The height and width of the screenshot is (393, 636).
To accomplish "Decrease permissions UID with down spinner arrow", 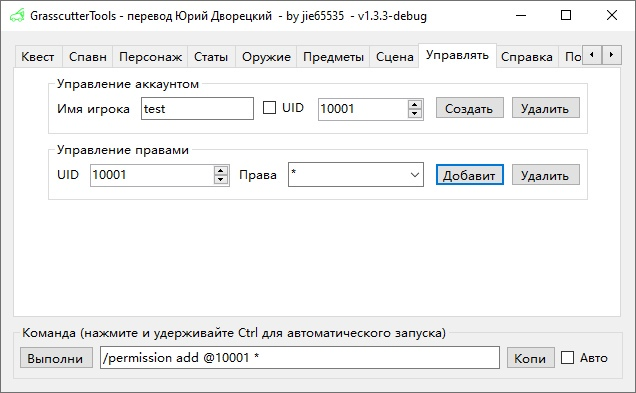I will [x=220, y=180].
